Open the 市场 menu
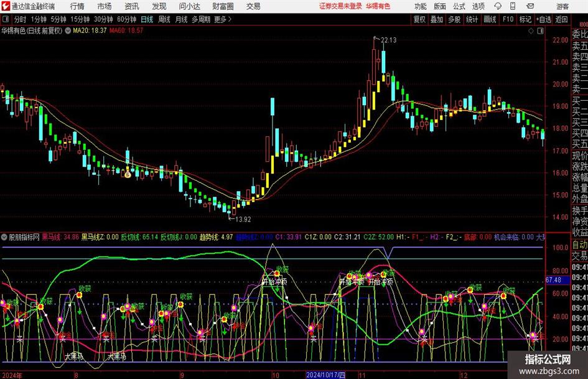 pos(105,6)
